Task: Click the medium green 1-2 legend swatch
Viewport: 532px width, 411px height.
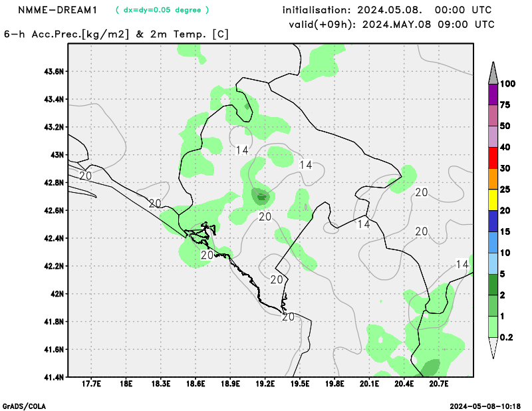Action: coord(493,306)
